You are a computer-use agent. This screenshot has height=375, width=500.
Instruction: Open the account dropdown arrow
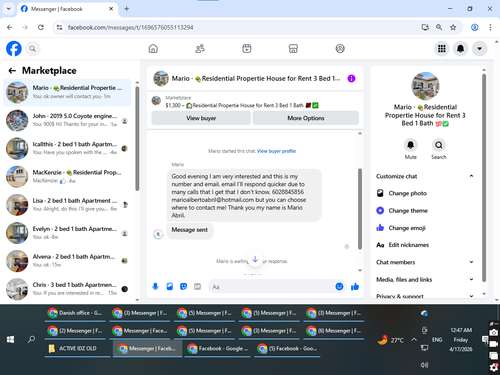tap(479, 49)
